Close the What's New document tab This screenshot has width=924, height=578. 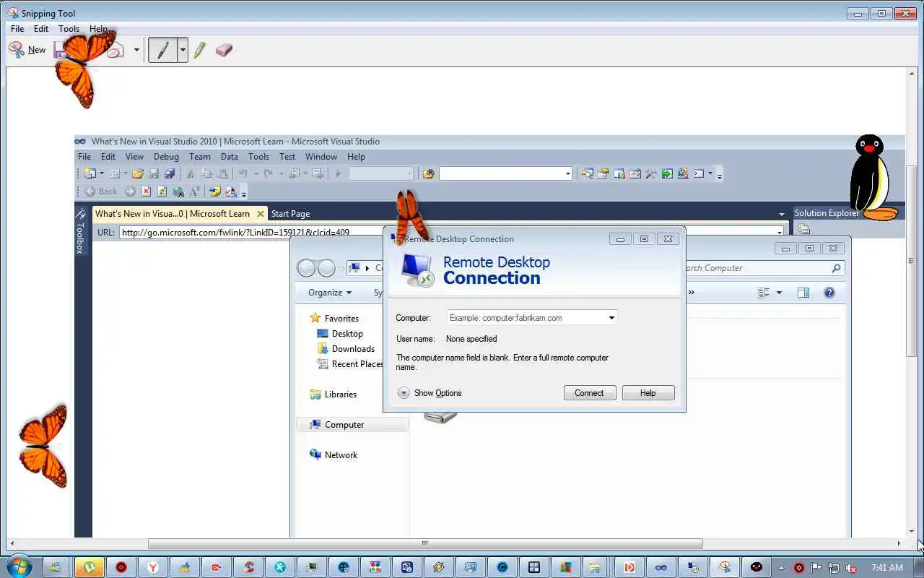tap(261, 214)
